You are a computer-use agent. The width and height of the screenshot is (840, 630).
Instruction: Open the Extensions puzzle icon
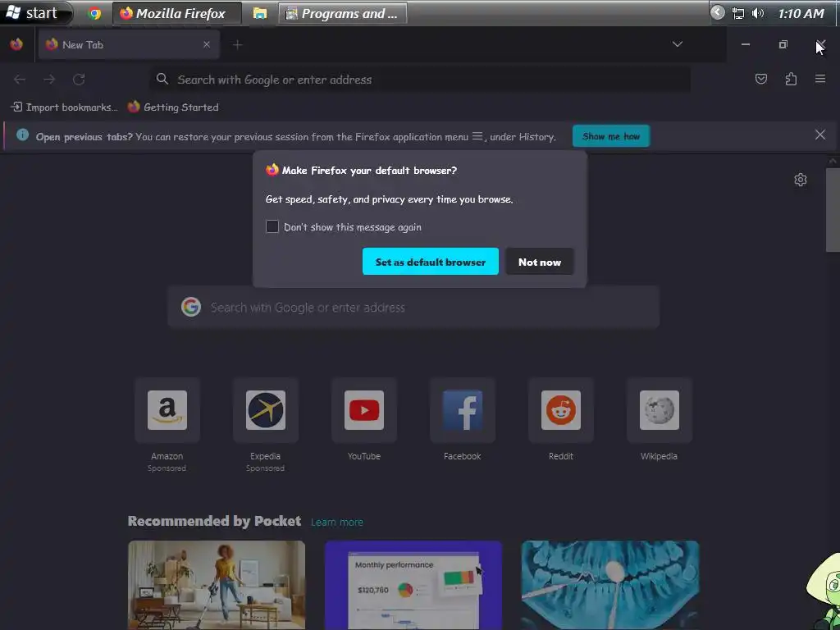tap(791, 80)
